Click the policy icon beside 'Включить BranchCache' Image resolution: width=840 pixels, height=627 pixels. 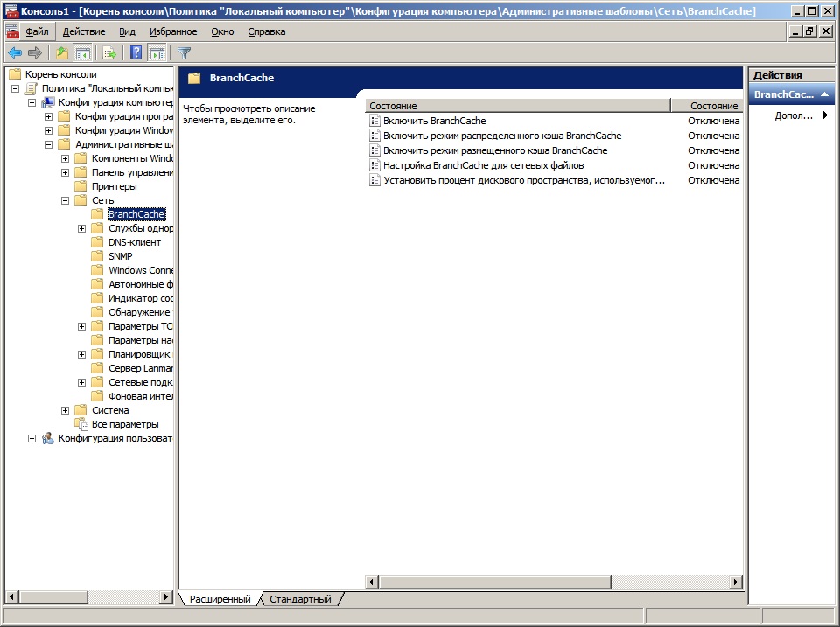(375, 121)
